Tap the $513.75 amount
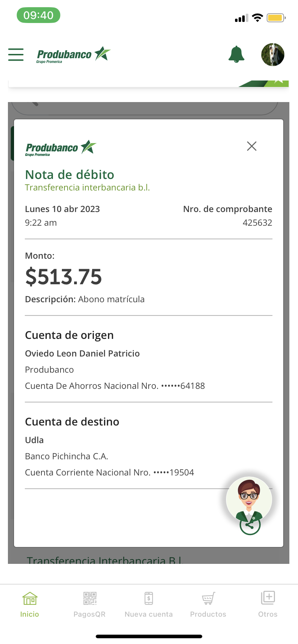The image size is (298, 644). 64,277
